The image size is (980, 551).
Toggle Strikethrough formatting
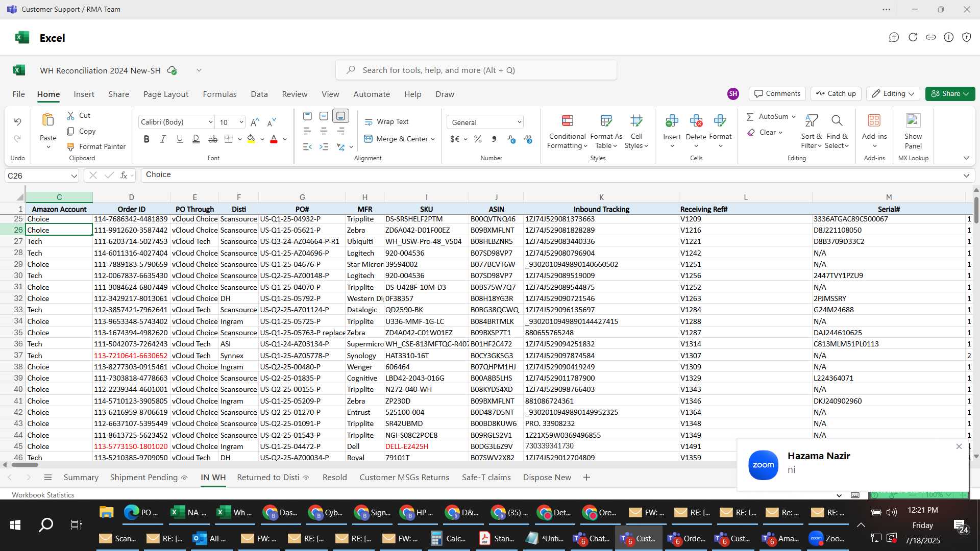pyautogui.click(x=213, y=139)
